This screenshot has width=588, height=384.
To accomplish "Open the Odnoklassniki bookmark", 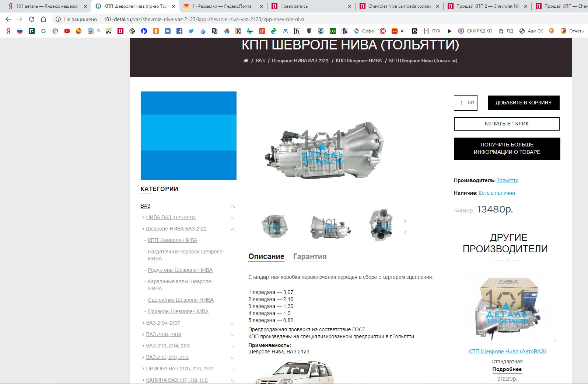I will click(x=156, y=31).
